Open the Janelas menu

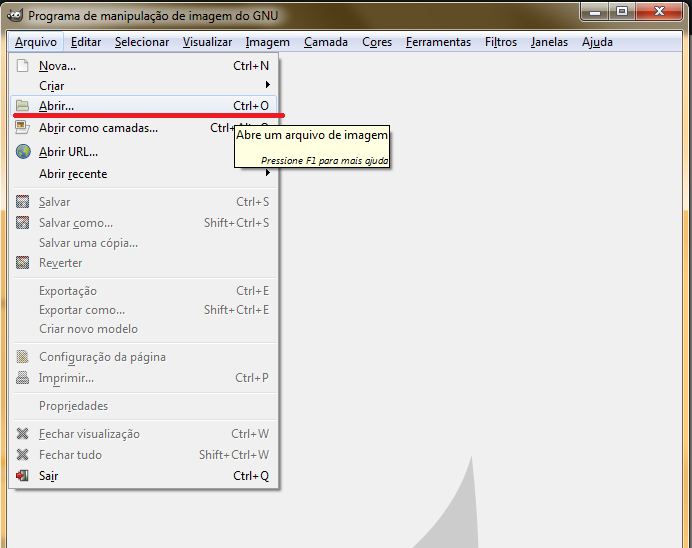549,42
